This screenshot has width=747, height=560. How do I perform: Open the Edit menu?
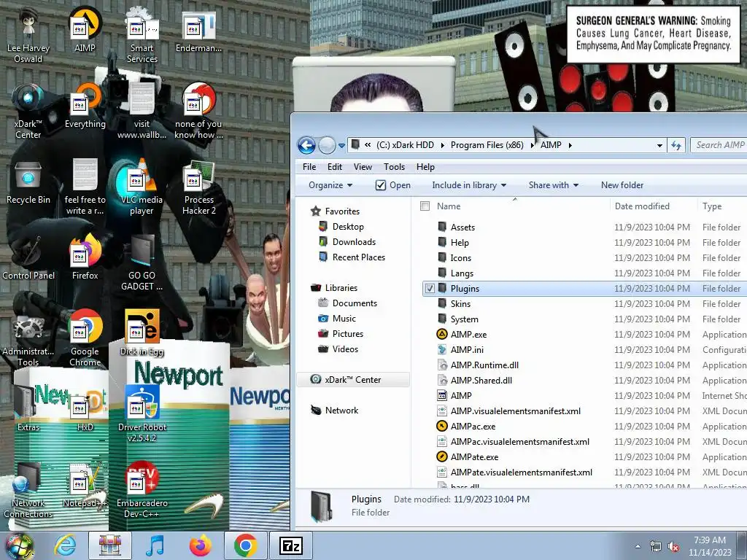(334, 167)
